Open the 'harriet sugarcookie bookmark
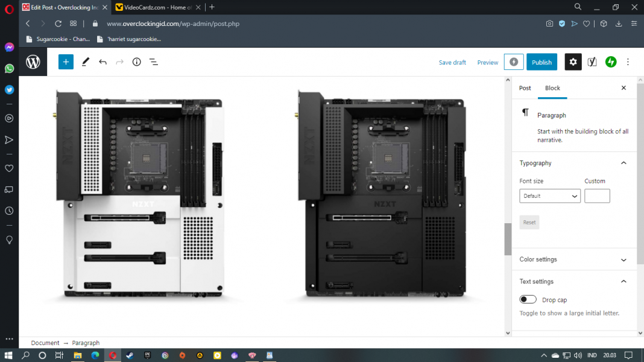This screenshot has width=644, height=362. pyautogui.click(x=129, y=39)
